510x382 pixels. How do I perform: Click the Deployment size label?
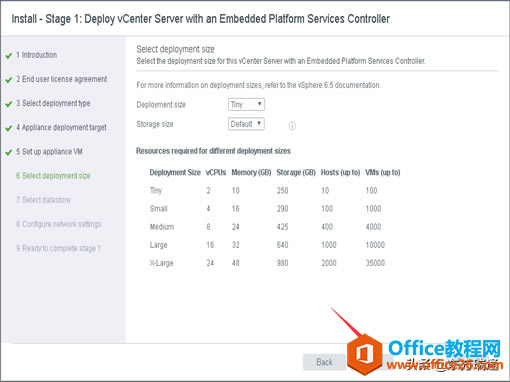161,105
